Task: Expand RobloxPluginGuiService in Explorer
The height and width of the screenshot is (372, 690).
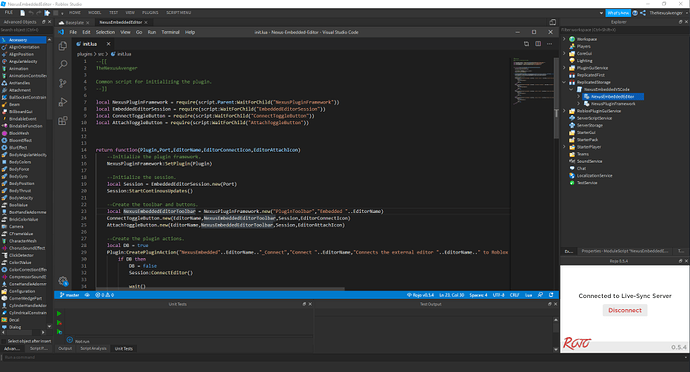Action: pos(564,111)
